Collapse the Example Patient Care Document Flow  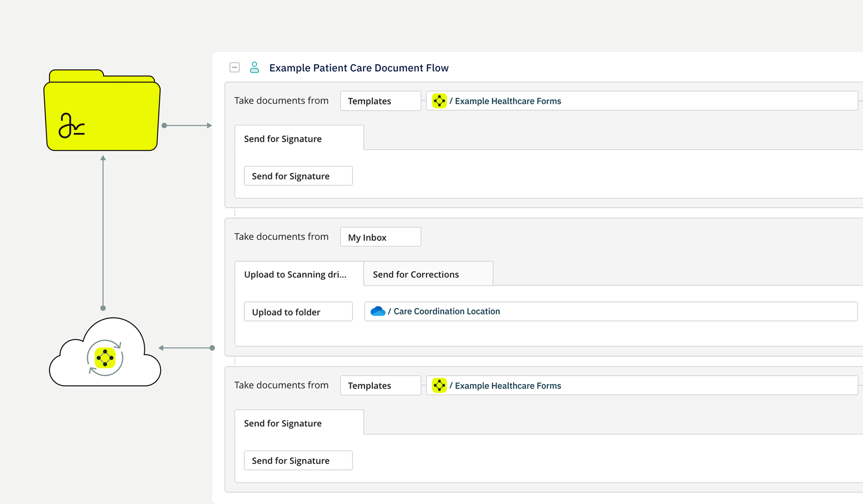(x=235, y=68)
